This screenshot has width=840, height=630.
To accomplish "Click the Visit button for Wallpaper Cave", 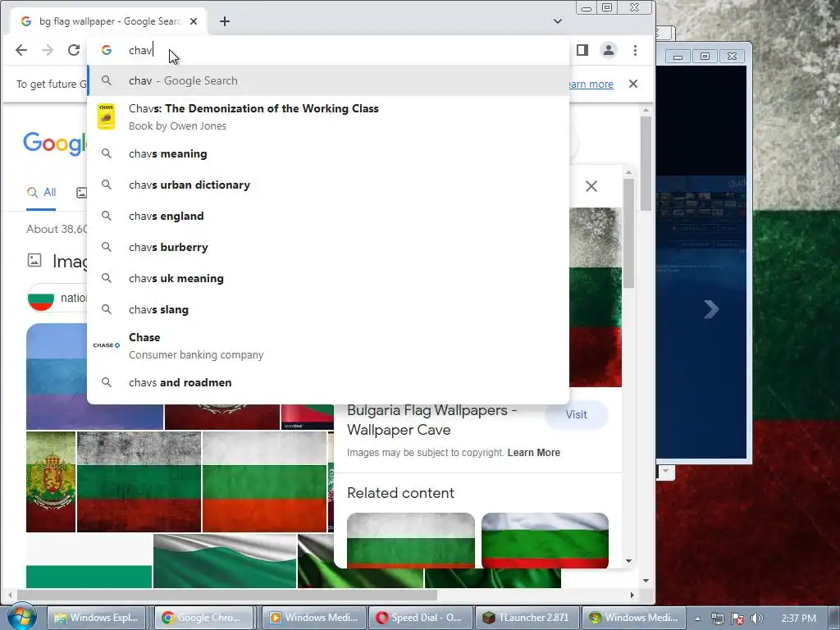I will [577, 414].
